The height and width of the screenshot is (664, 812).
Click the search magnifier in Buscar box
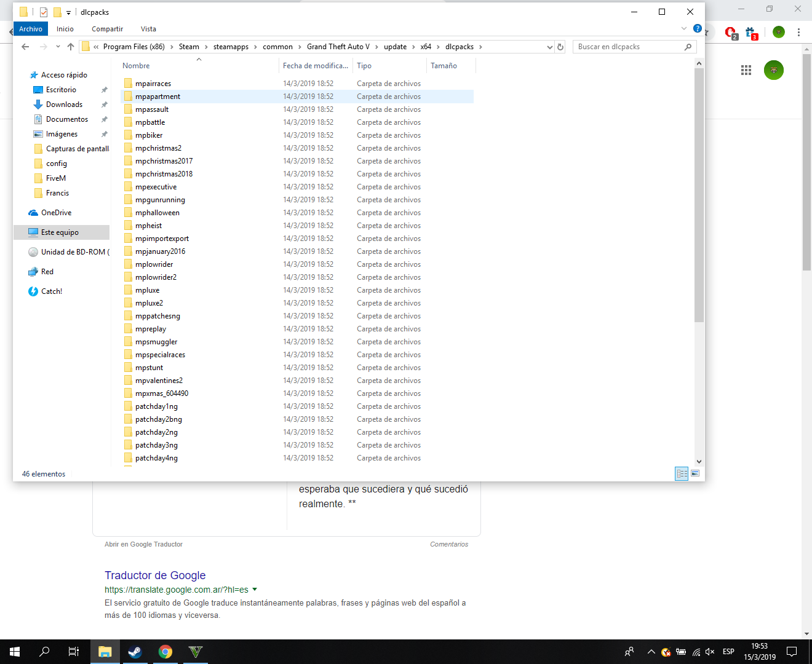click(688, 47)
